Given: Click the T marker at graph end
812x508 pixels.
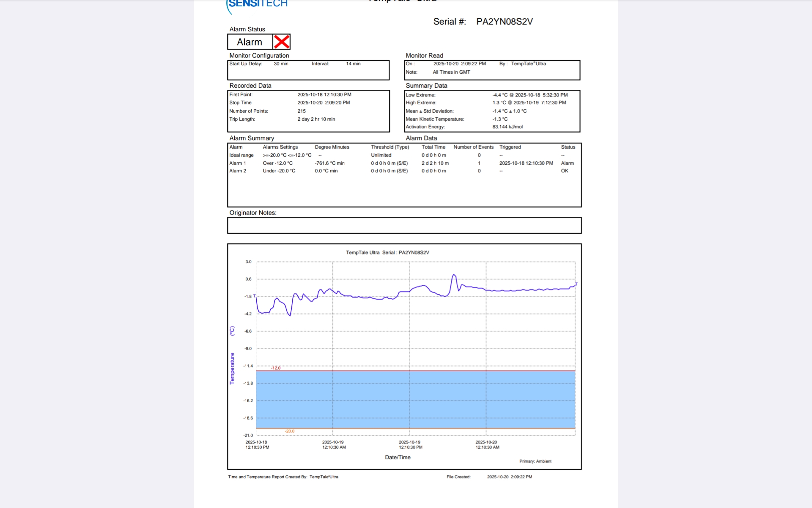Looking at the screenshot, I should coord(576,284).
